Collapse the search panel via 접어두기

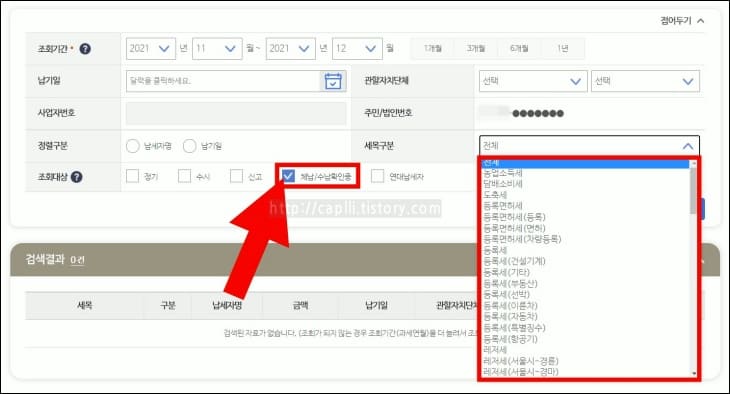coord(682,20)
